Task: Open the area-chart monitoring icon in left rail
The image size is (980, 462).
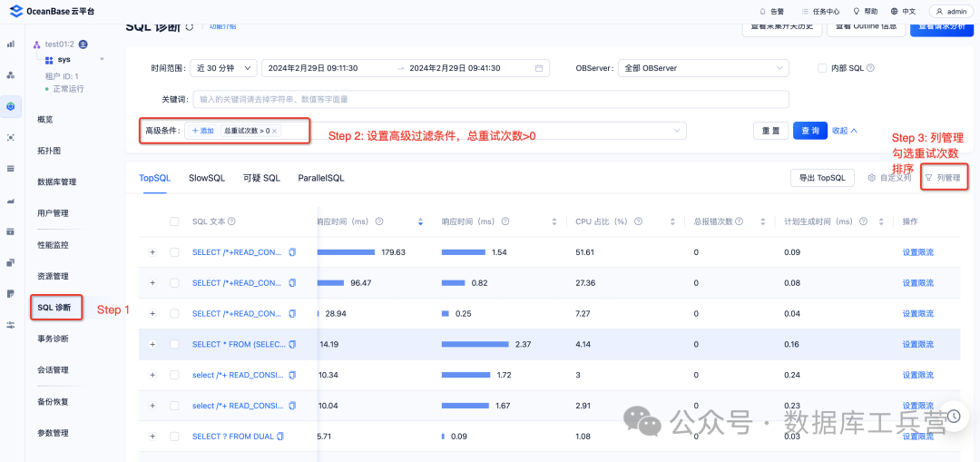Action: point(10,200)
